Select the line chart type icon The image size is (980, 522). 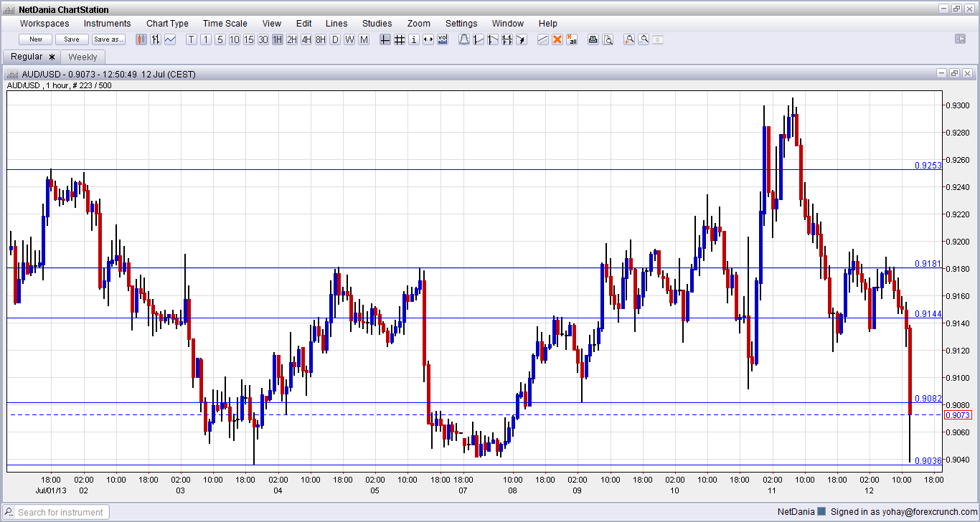170,39
